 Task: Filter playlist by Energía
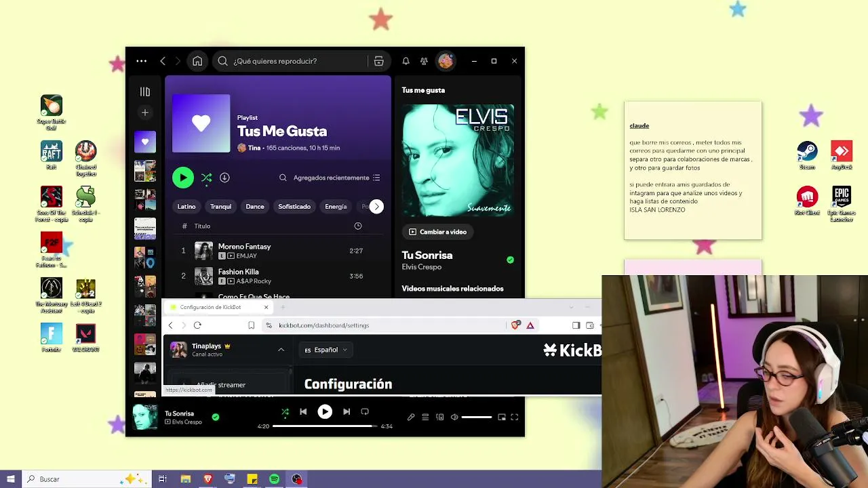click(336, 207)
